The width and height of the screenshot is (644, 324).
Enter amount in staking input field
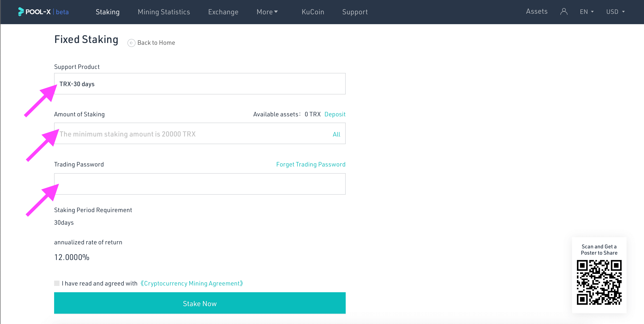coord(200,134)
